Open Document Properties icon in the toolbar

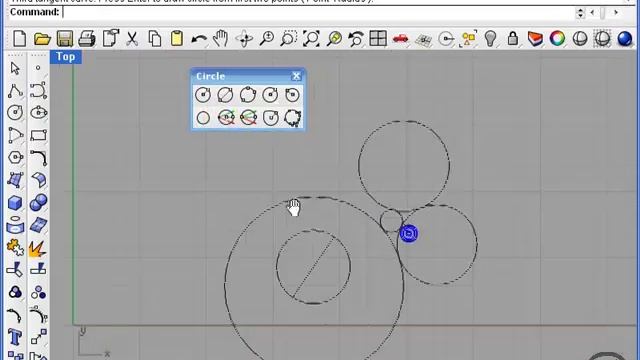(x=110, y=39)
